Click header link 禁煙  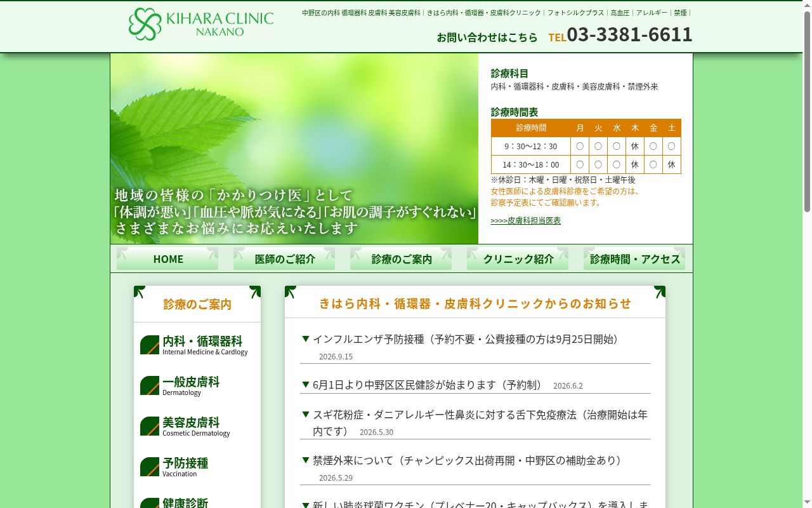click(x=680, y=13)
